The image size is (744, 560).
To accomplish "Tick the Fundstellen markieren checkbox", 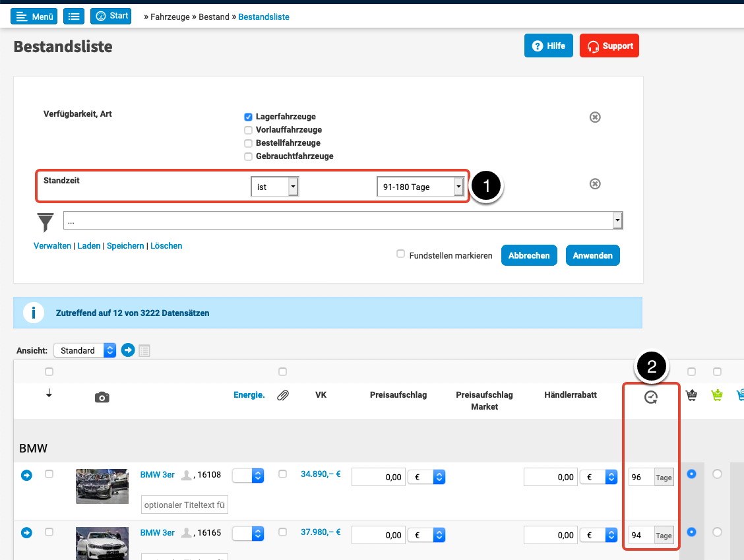I will 400,254.
